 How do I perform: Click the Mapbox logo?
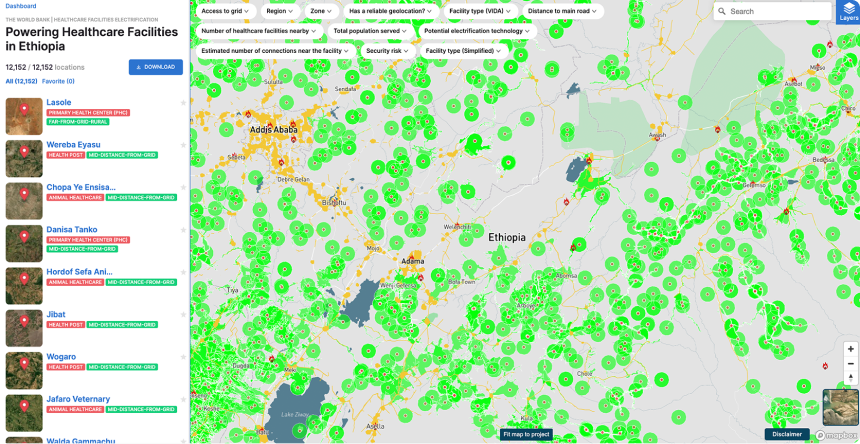click(x=836, y=435)
